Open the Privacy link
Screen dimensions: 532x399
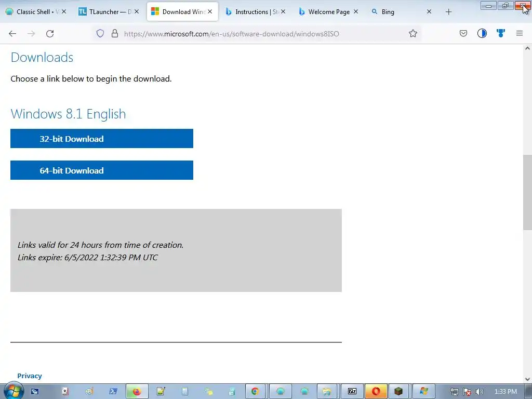(x=30, y=376)
